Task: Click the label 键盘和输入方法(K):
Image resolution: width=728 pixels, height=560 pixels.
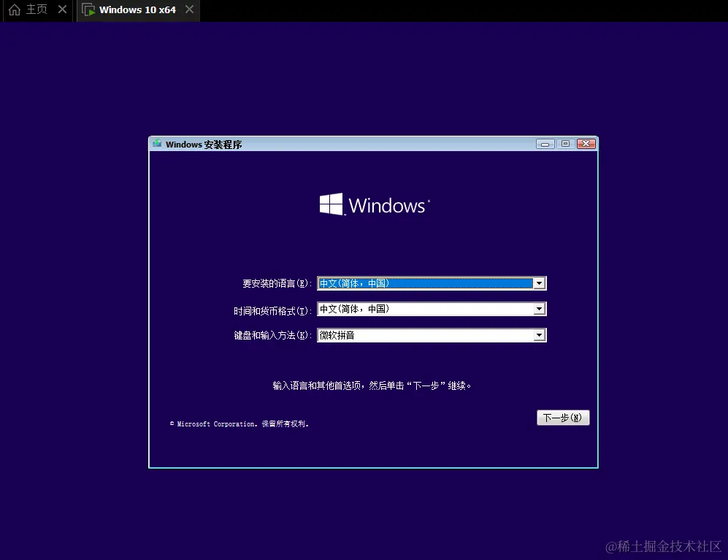Action: click(272, 335)
